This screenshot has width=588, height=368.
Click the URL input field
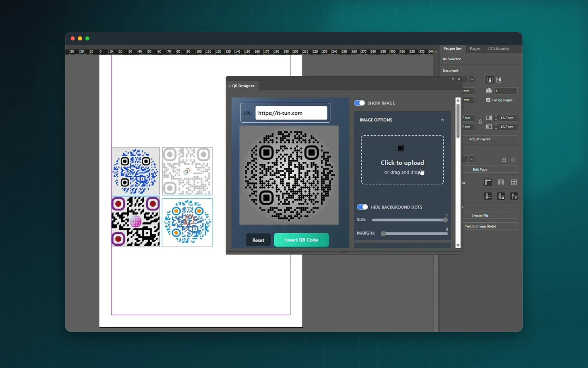[291, 113]
